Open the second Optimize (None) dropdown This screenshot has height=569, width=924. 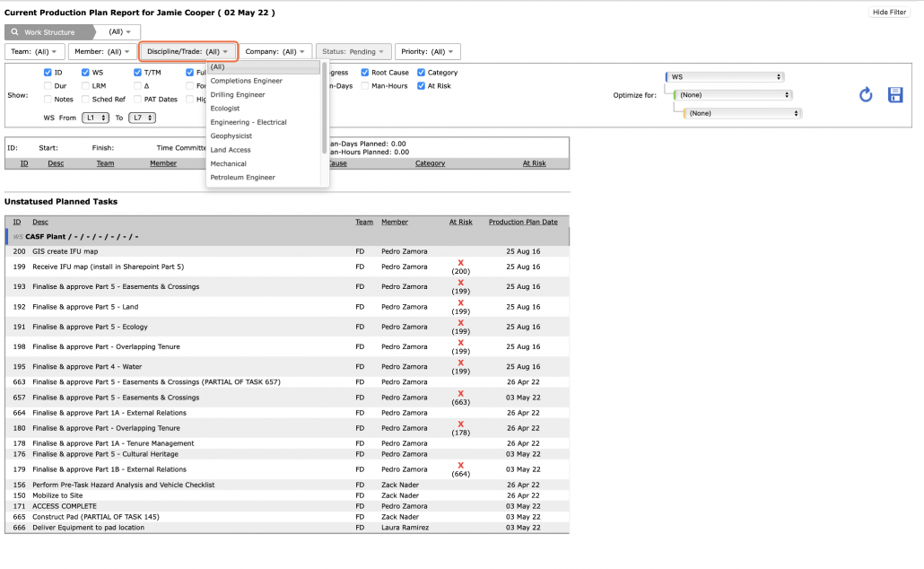point(733,95)
